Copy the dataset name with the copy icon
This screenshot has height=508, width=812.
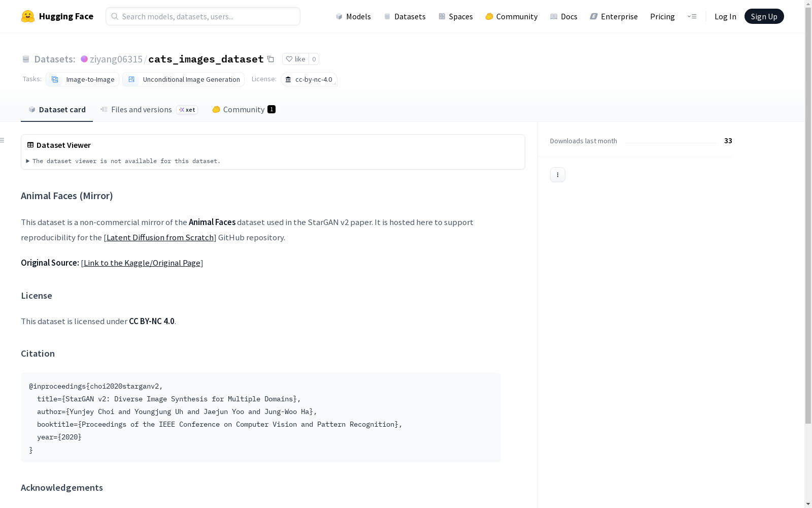click(x=271, y=59)
